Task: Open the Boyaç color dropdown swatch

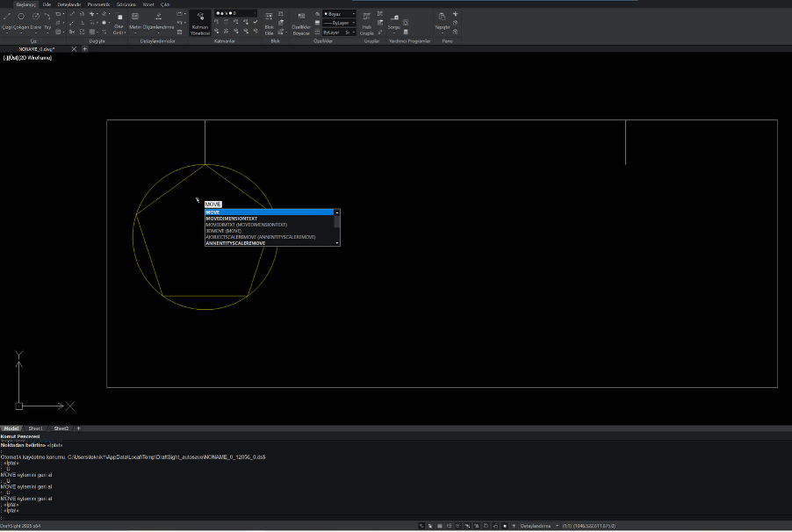Action: (339, 14)
